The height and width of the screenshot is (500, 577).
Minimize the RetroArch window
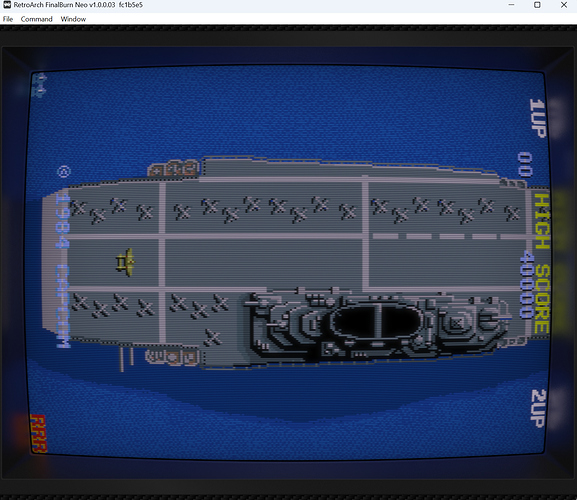coord(511,5)
